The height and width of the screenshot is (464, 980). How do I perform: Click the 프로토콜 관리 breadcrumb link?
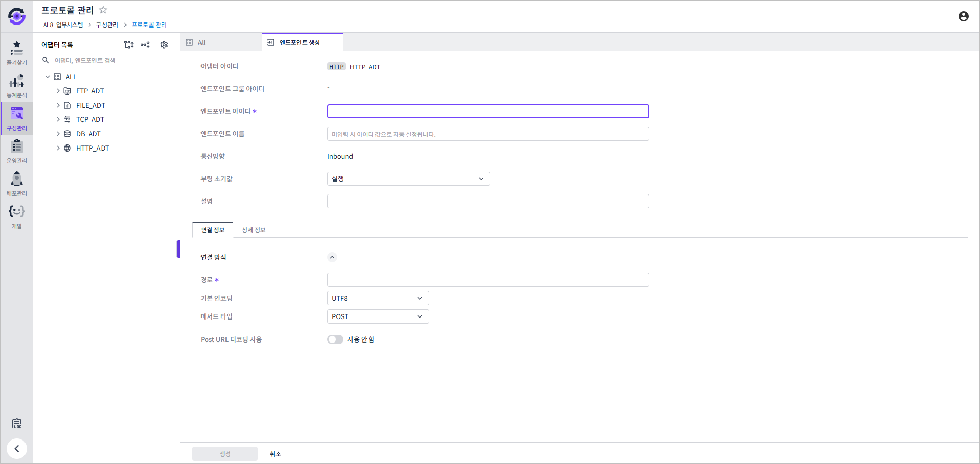(x=149, y=25)
